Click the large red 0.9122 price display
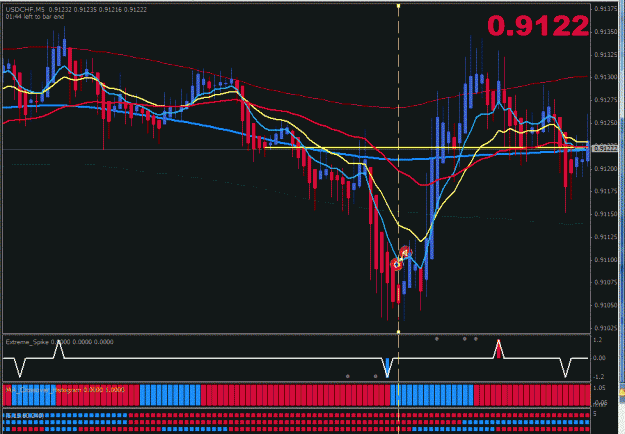Image resolution: width=625 pixels, height=434 pixels. [538, 26]
